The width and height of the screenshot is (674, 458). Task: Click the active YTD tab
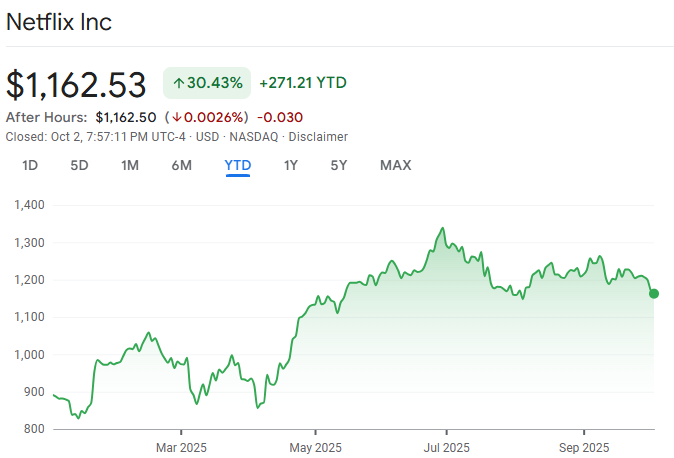(x=237, y=165)
